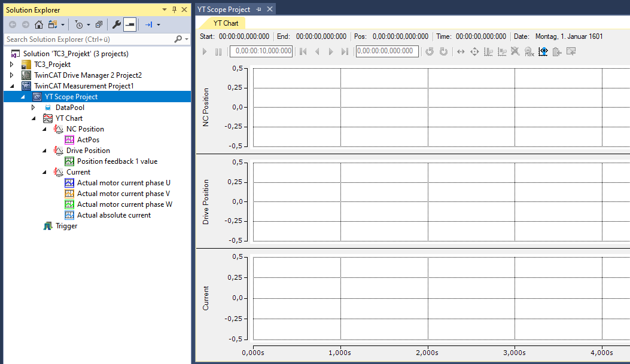Click the Home icon in Solution Explorer
The image size is (630, 364).
coord(39,25)
